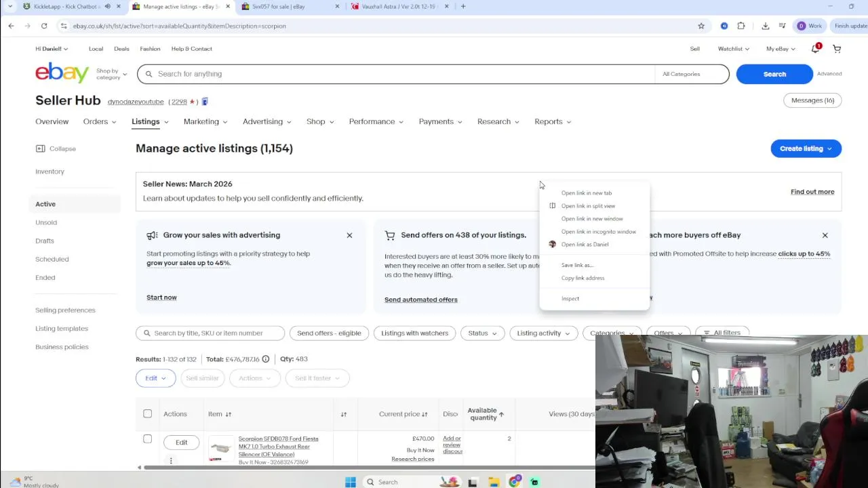The width and height of the screenshot is (868, 488).
Task: Open the Payments dropdown
Action: pos(440,121)
